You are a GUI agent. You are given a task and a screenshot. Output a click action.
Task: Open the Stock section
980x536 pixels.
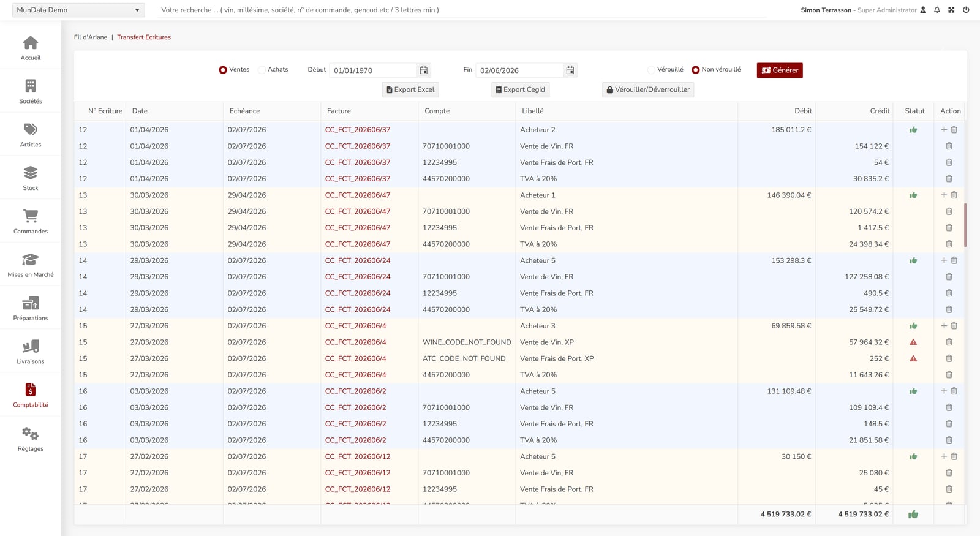(x=31, y=179)
